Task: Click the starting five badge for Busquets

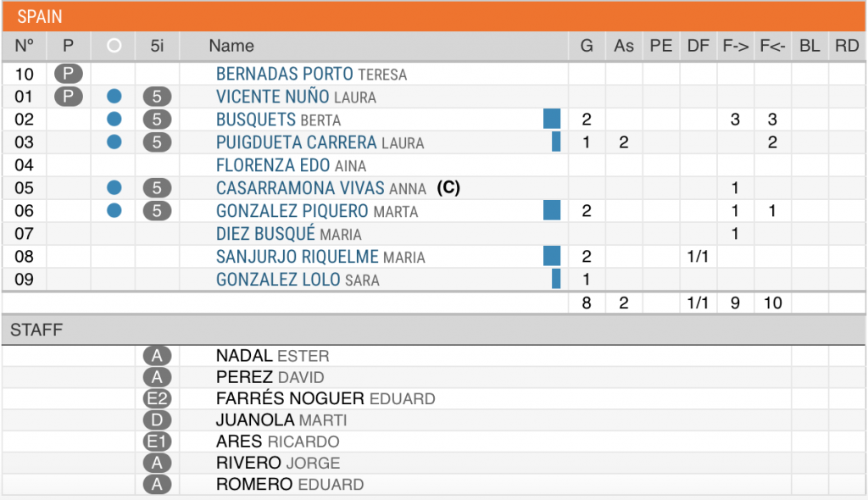Action: point(157,119)
